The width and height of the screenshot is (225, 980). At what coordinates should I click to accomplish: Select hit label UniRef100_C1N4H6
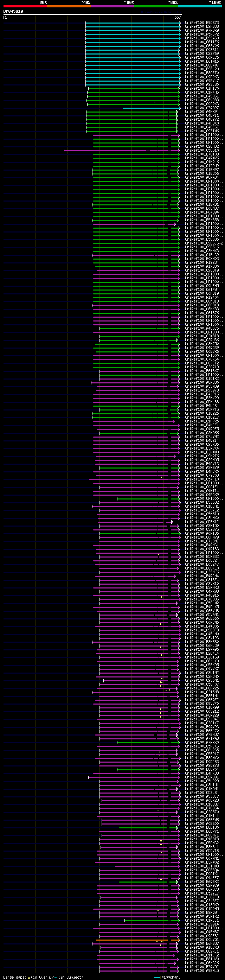[202, 93]
